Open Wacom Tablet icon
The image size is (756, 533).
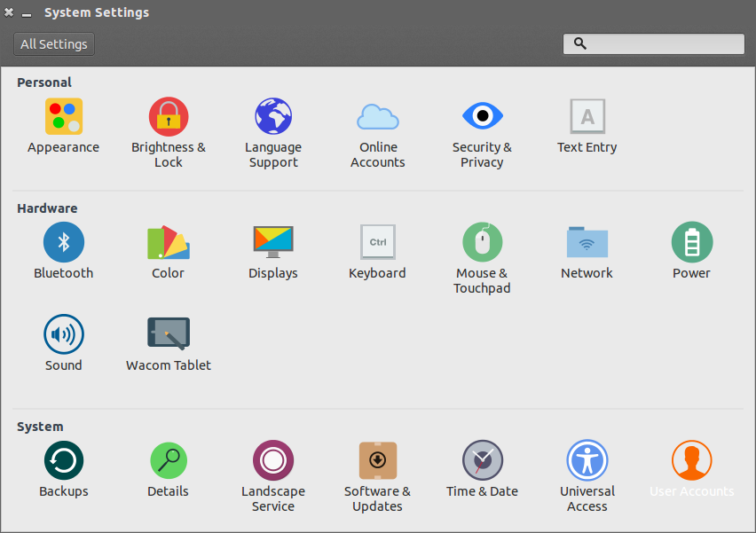tap(169, 333)
